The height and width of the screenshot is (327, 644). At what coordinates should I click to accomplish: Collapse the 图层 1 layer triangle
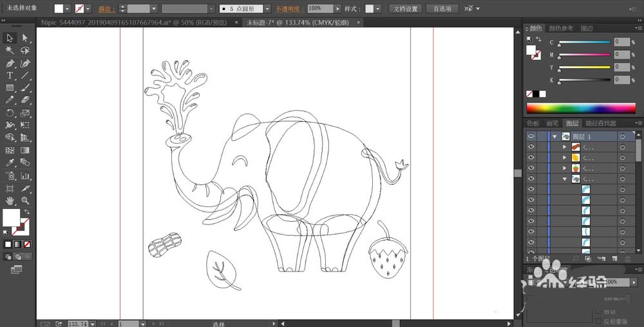point(555,137)
